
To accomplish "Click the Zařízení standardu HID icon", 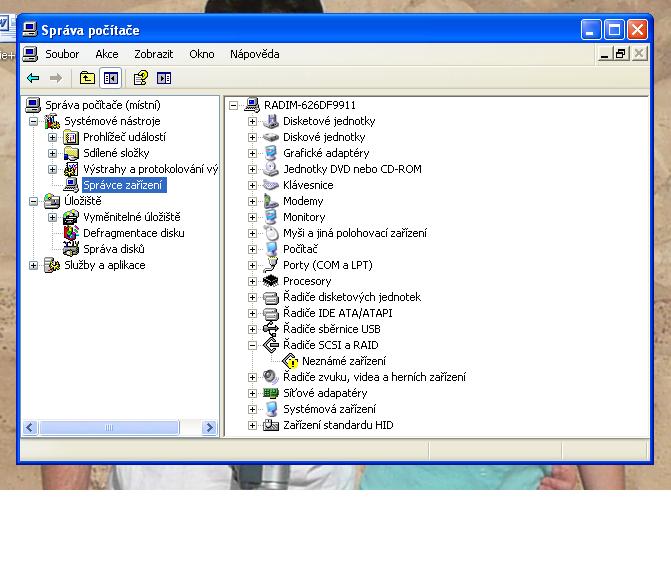I will 271,425.
